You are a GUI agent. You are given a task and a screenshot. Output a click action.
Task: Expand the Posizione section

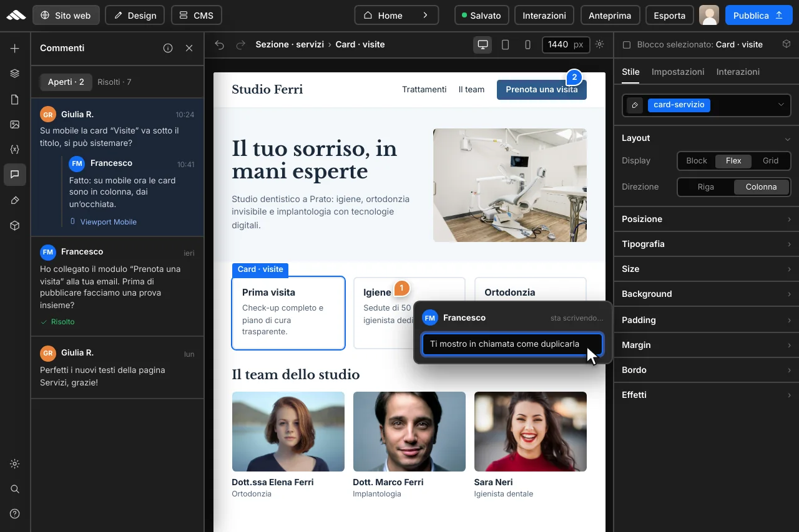(707, 219)
